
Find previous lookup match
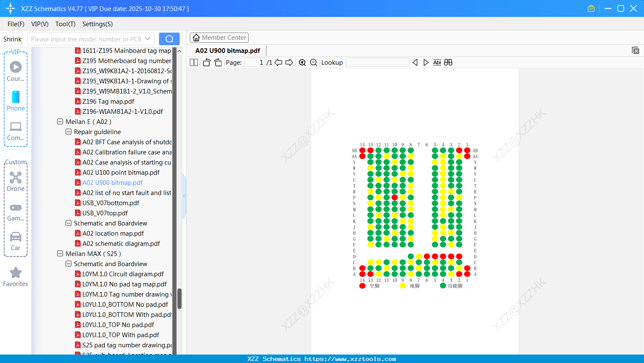[415, 63]
